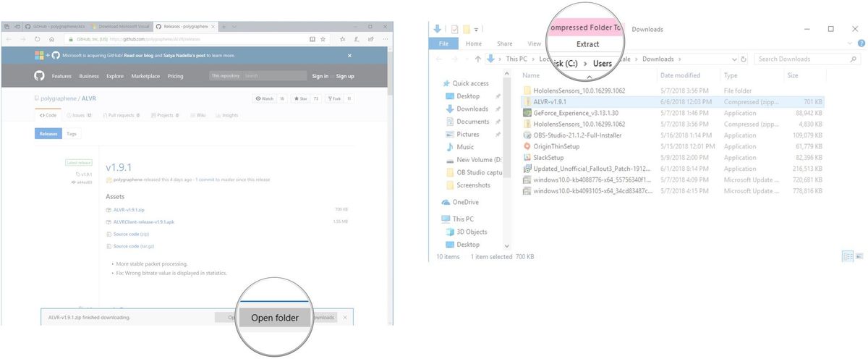Viewport: 868px width, 359px height.
Task: Open a new browser tab
Action: point(224,26)
